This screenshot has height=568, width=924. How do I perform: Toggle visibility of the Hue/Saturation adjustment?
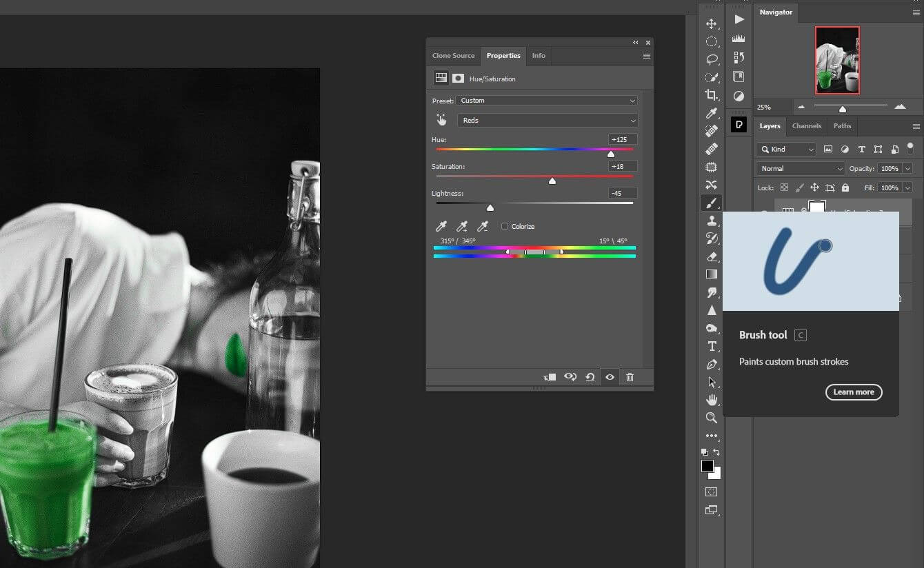[610, 377]
